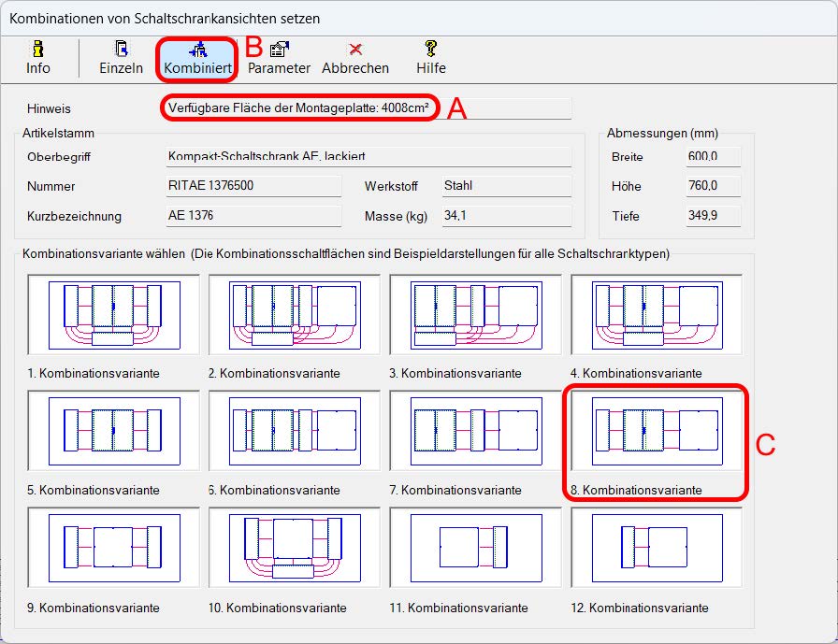
Task: Select the Einzeln toolbar button
Action: [x=121, y=58]
